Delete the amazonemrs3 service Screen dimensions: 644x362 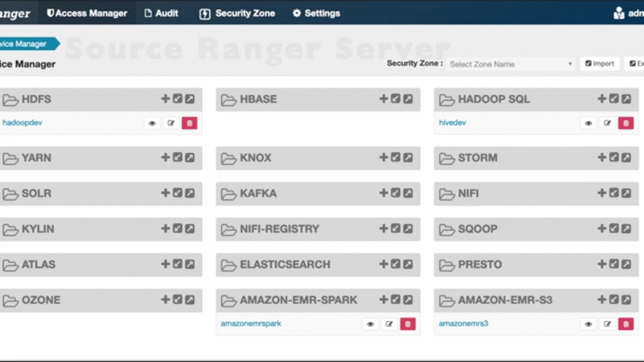[626, 324]
